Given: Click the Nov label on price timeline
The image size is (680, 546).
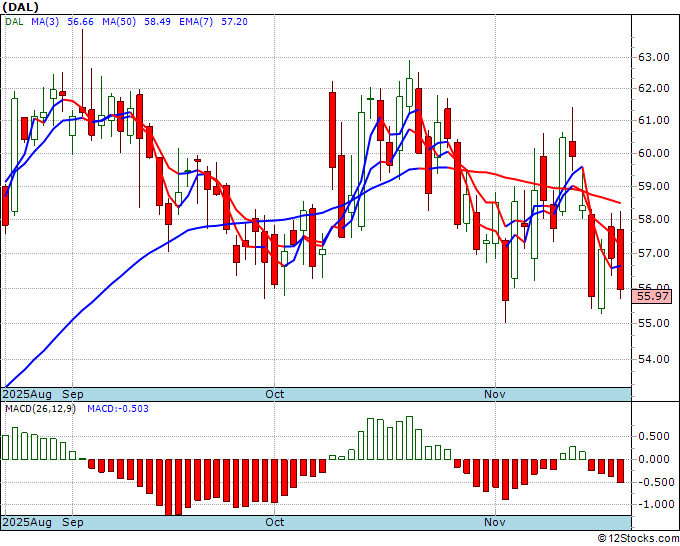Looking at the screenshot, I should point(495,394).
